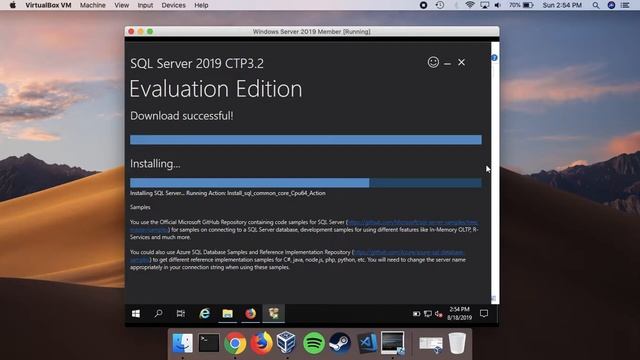Open Spotify from the Dock

(313, 343)
